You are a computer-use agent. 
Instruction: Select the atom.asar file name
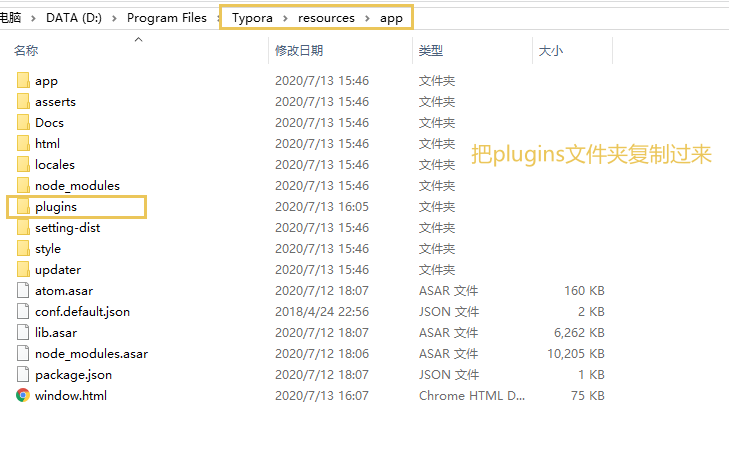pos(64,291)
